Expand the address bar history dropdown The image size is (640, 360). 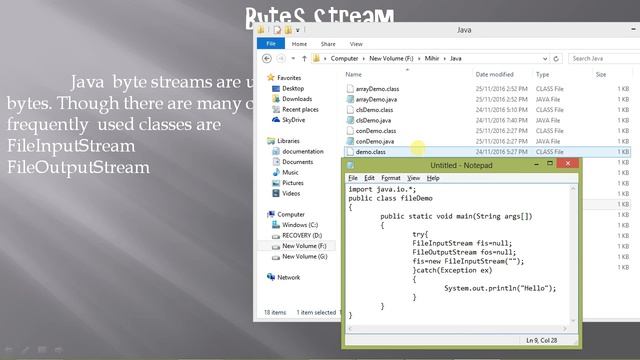(x=545, y=59)
